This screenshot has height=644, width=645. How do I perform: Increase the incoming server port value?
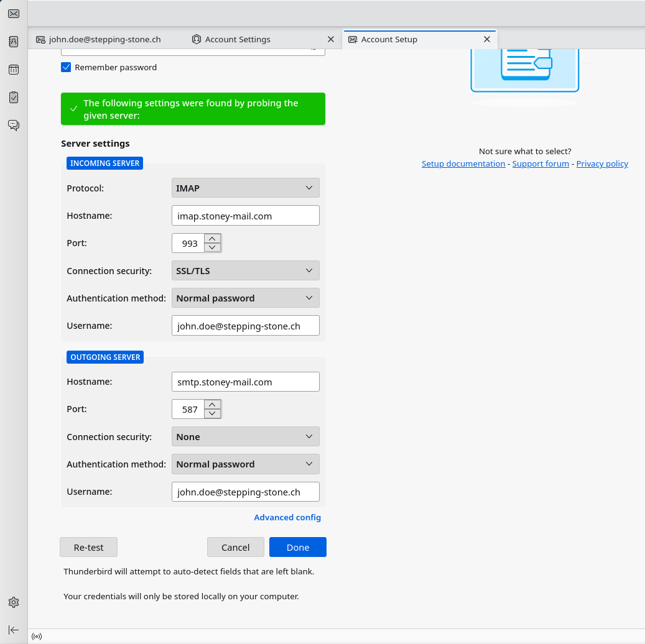tap(213, 239)
